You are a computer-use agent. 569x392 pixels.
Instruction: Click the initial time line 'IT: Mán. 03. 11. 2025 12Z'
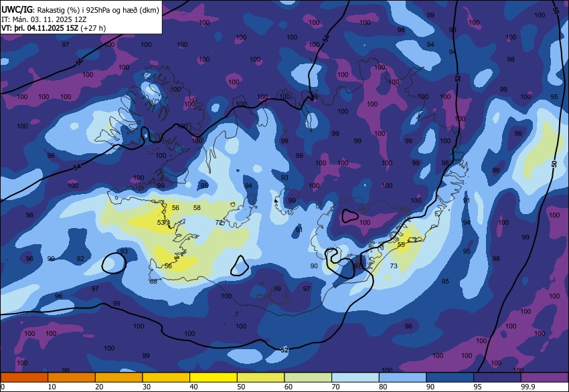(x=44, y=19)
